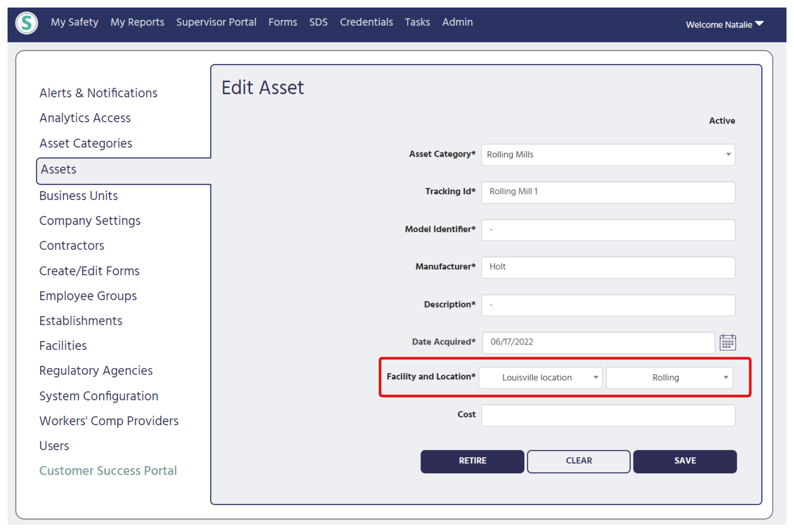
Task: Click the Active status label
Action: (721, 121)
